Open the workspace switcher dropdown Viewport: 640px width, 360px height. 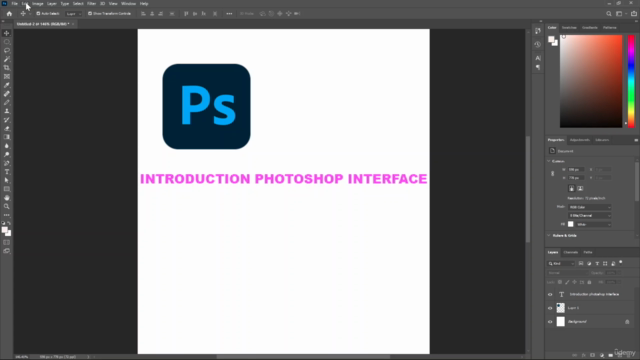coord(621,13)
